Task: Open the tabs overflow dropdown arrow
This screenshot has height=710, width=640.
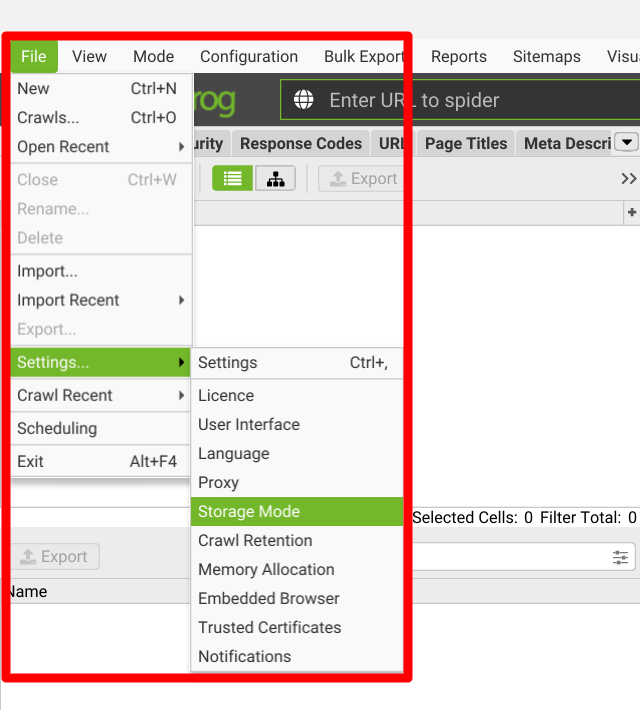Action: click(x=627, y=143)
